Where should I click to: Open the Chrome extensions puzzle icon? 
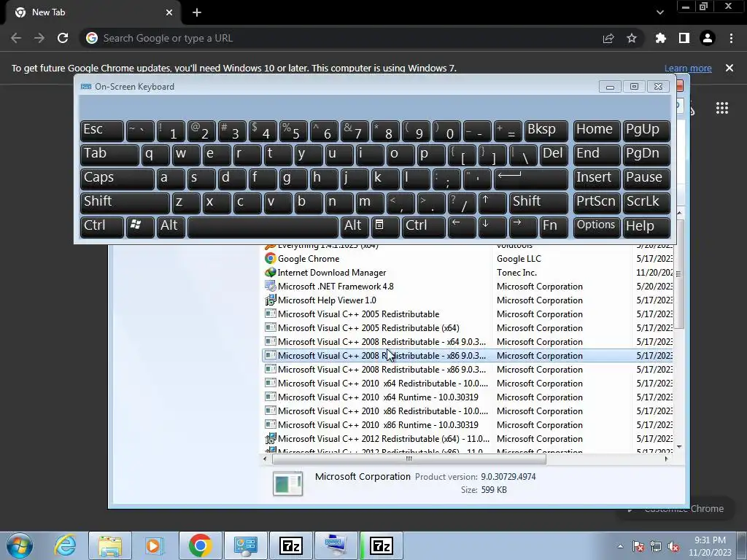point(660,38)
